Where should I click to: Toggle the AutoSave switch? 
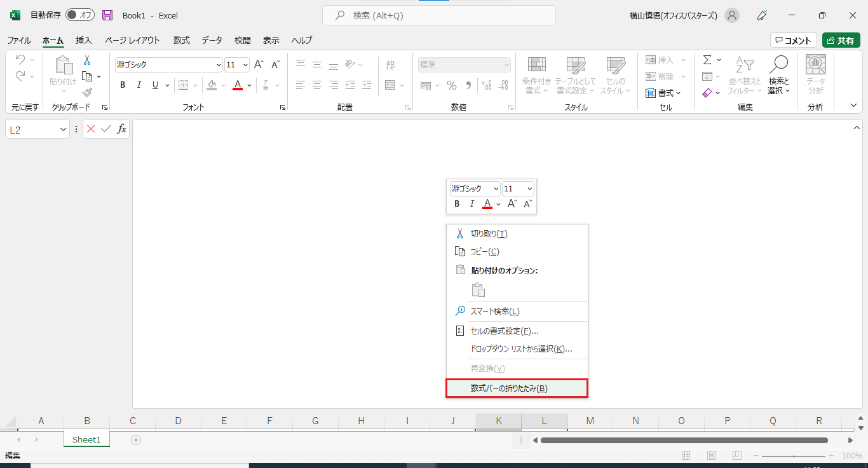coord(80,15)
